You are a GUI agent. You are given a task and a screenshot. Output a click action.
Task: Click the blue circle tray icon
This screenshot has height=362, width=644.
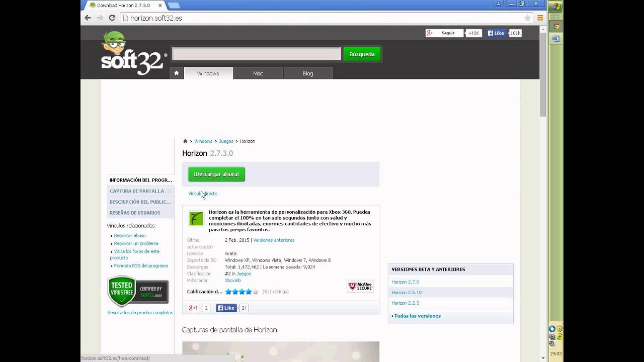[552, 329]
